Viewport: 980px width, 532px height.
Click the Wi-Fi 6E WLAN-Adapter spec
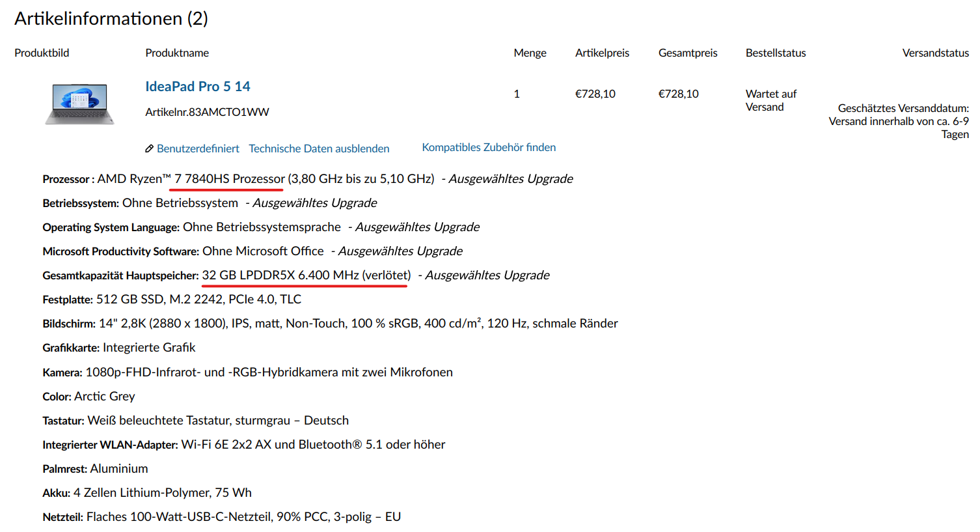[244, 444]
